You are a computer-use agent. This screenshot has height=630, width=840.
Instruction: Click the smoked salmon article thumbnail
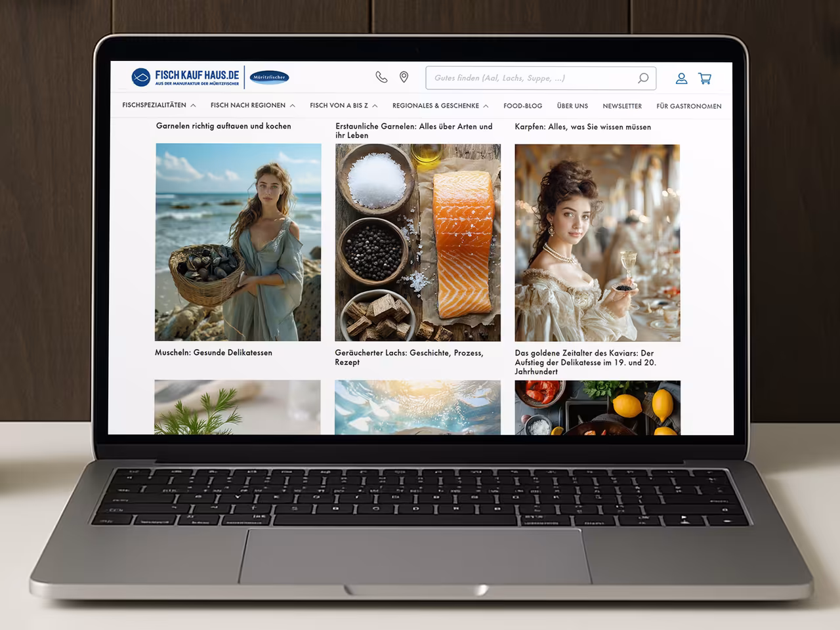418,243
